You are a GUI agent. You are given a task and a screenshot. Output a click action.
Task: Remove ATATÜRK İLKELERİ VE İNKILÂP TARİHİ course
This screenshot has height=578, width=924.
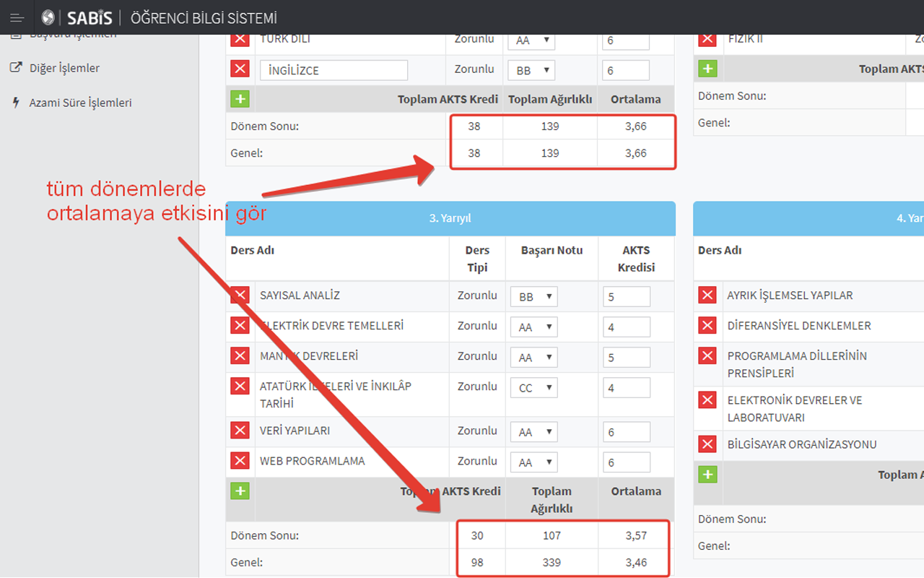(240, 387)
